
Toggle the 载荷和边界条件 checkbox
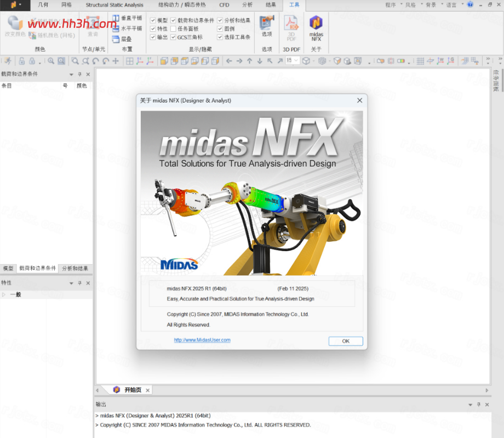click(x=173, y=20)
